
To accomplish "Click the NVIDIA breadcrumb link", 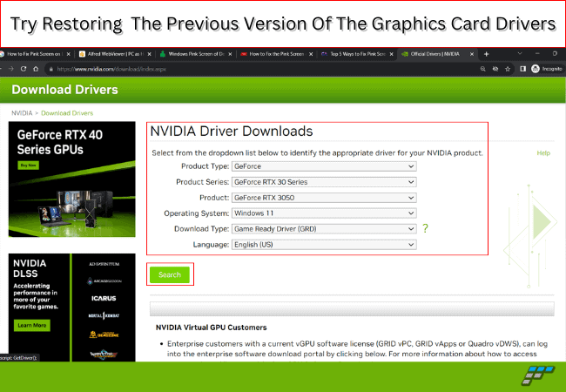I will click(22, 113).
